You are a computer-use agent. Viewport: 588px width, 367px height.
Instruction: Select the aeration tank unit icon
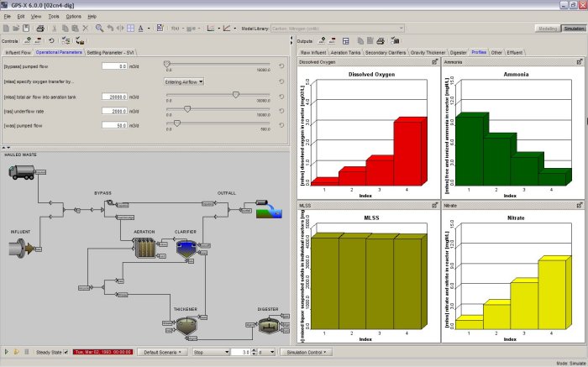[x=144, y=248]
